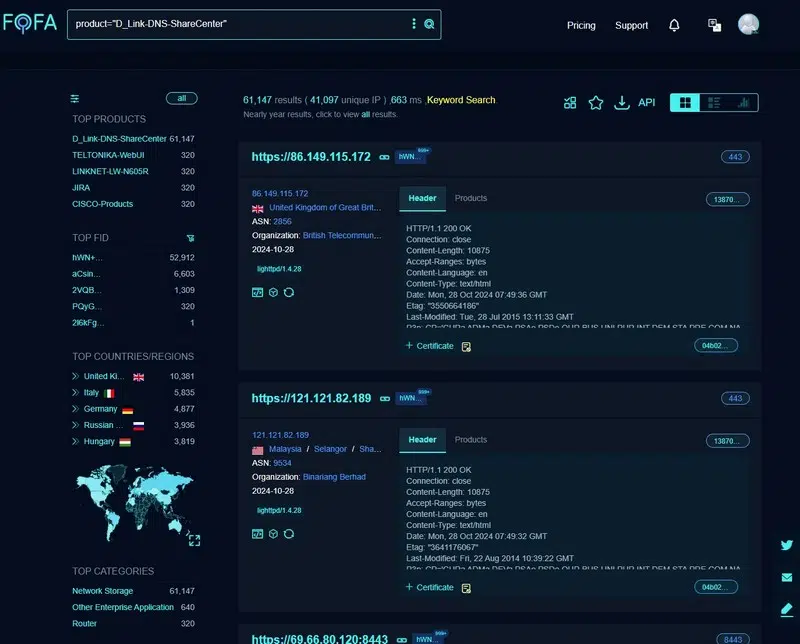The width and height of the screenshot is (800, 644).
Task: Open the filter sliders icon above Top Products
Action: [x=75, y=98]
